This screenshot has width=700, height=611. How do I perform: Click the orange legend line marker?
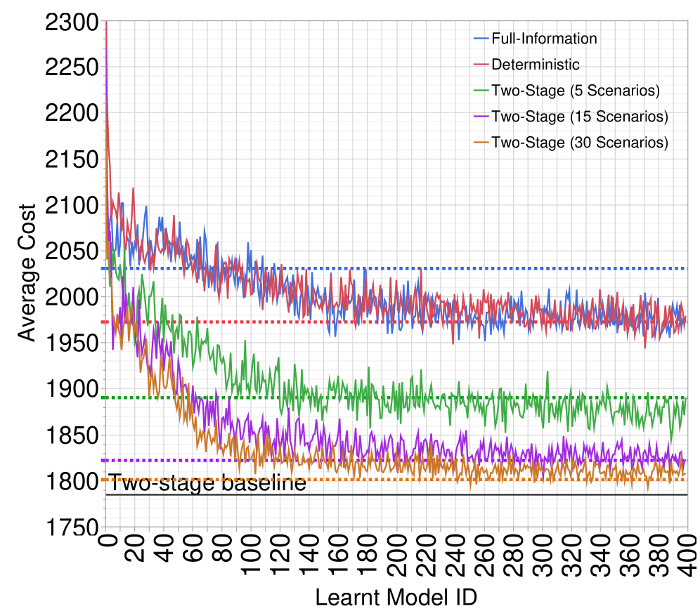481,143
